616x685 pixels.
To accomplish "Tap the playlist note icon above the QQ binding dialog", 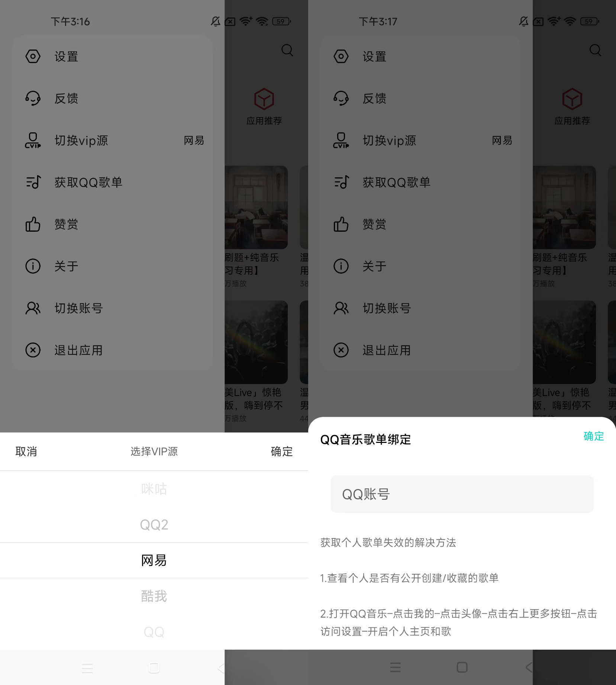I will (x=341, y=182).
